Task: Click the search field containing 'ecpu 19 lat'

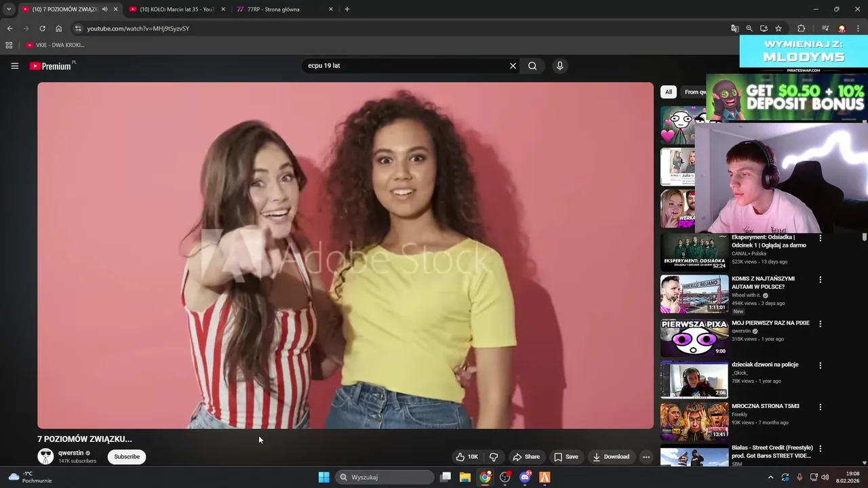Action: pos(407,66)
